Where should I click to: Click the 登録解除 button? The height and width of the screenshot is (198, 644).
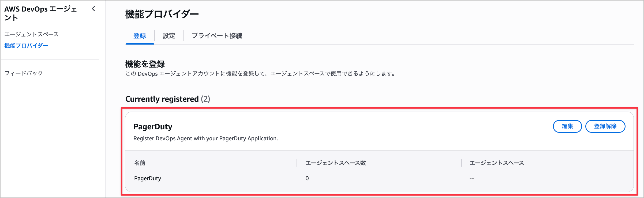pyautogui.click(x=605, y=126)
